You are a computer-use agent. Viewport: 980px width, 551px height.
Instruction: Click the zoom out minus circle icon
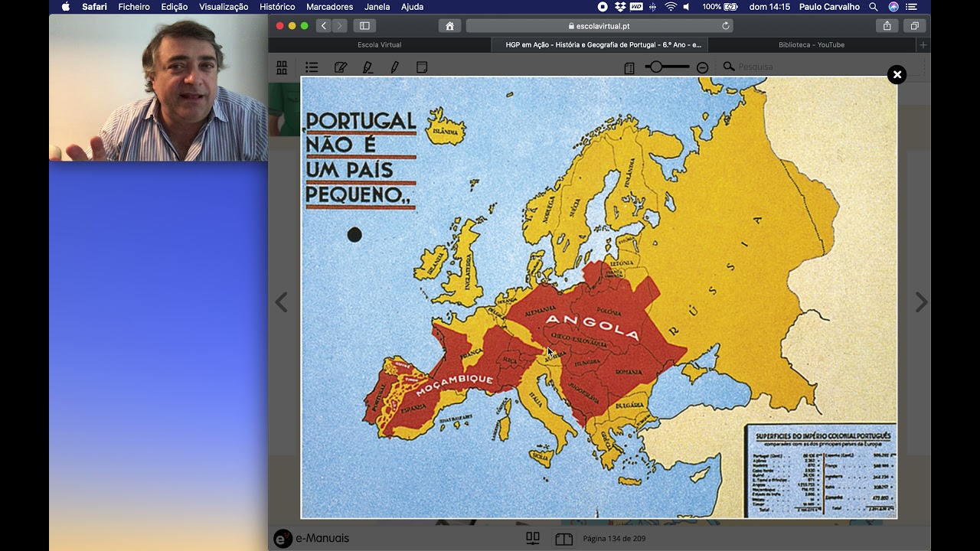pos(702,67)
